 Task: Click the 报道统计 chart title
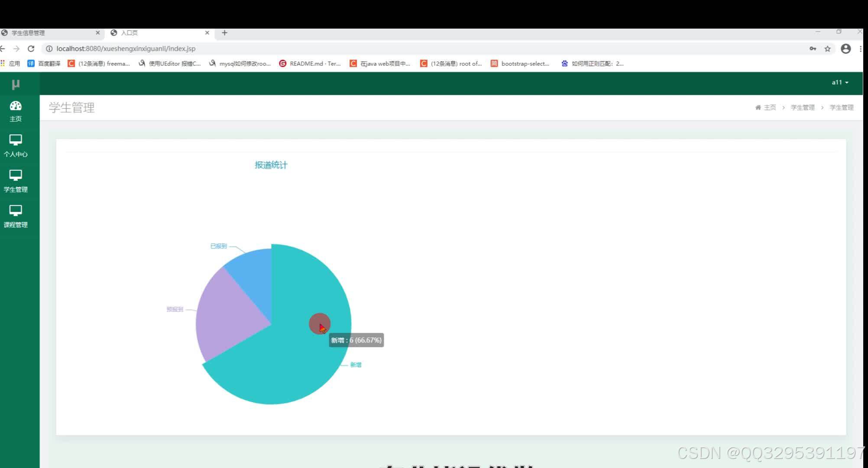coord(271,165)
